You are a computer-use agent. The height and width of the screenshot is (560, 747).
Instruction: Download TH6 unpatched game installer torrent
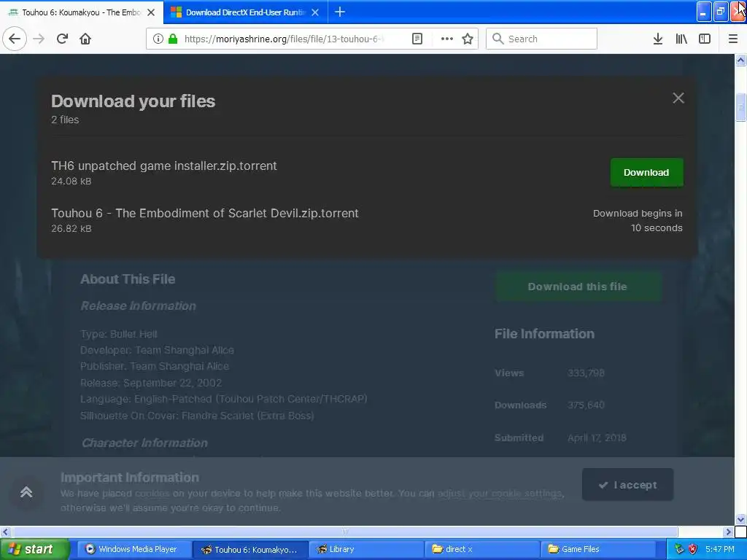pos(646,172)
